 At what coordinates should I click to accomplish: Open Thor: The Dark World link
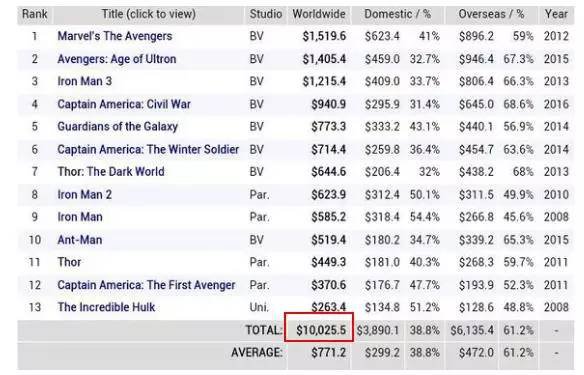[x=111, y=172]
